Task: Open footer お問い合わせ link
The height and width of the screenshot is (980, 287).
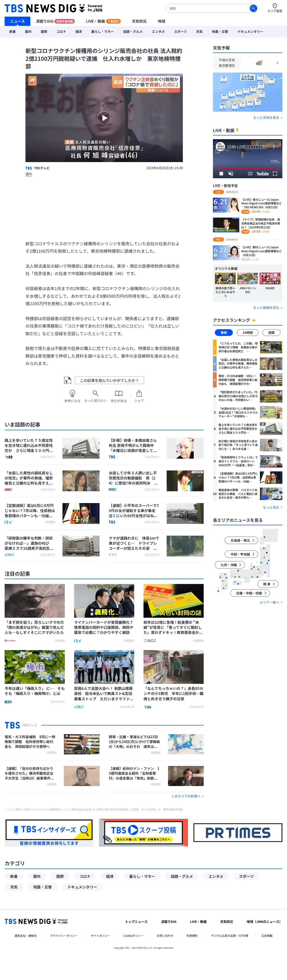Action: click(x=165, y=935)
